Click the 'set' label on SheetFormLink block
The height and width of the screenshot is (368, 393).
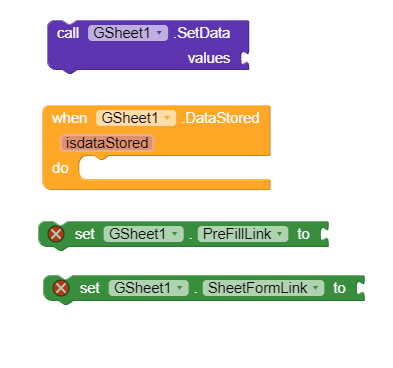[90, 288]
